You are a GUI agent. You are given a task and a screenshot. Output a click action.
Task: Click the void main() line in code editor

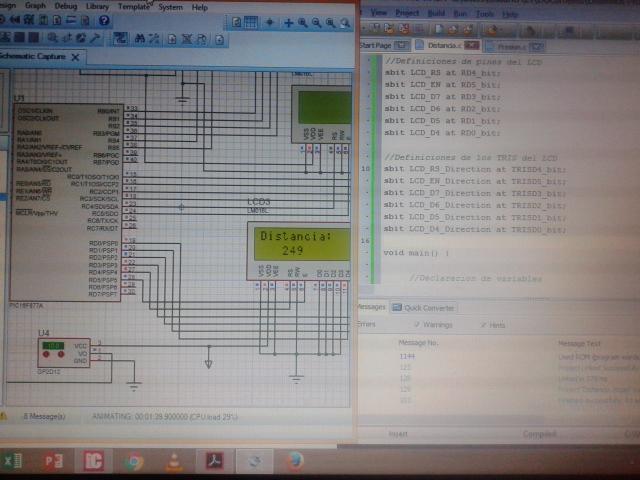click(416, 253)
